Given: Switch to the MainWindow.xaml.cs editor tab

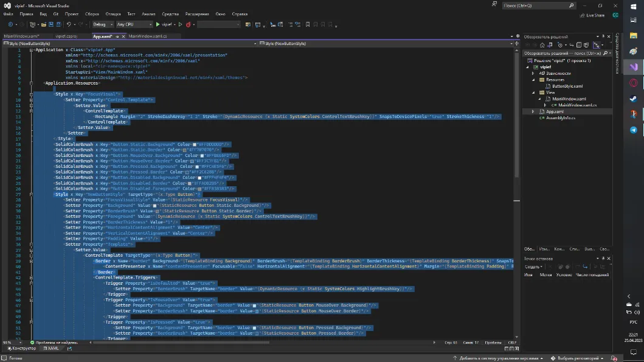Looking at the screenshot, I should point(147,36).
